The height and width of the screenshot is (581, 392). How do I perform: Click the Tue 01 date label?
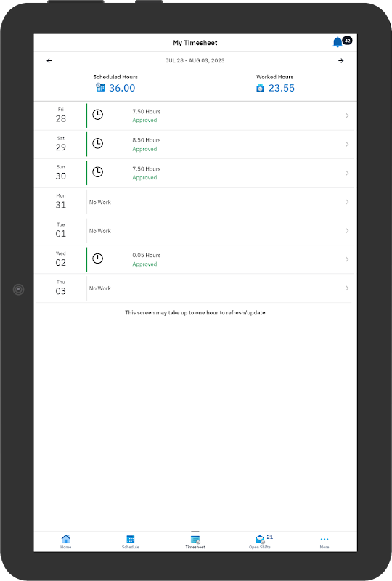tap(61, 230)
